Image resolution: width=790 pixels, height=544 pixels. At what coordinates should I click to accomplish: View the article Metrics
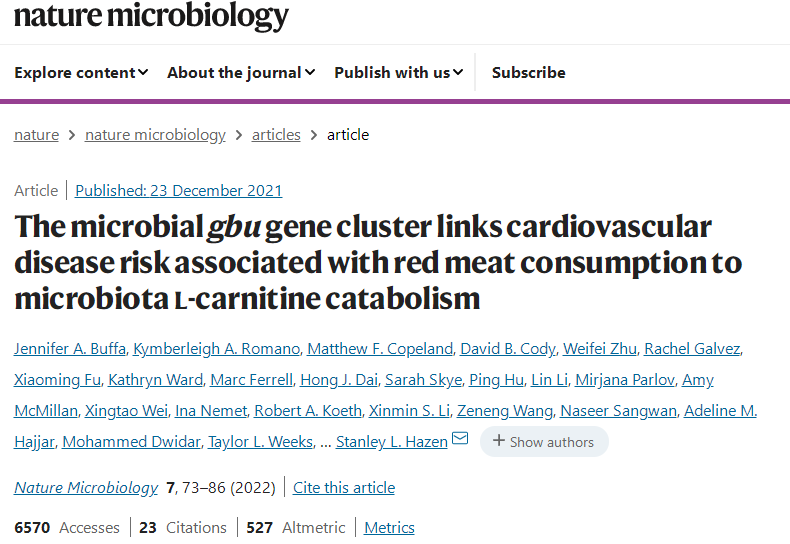389,527
